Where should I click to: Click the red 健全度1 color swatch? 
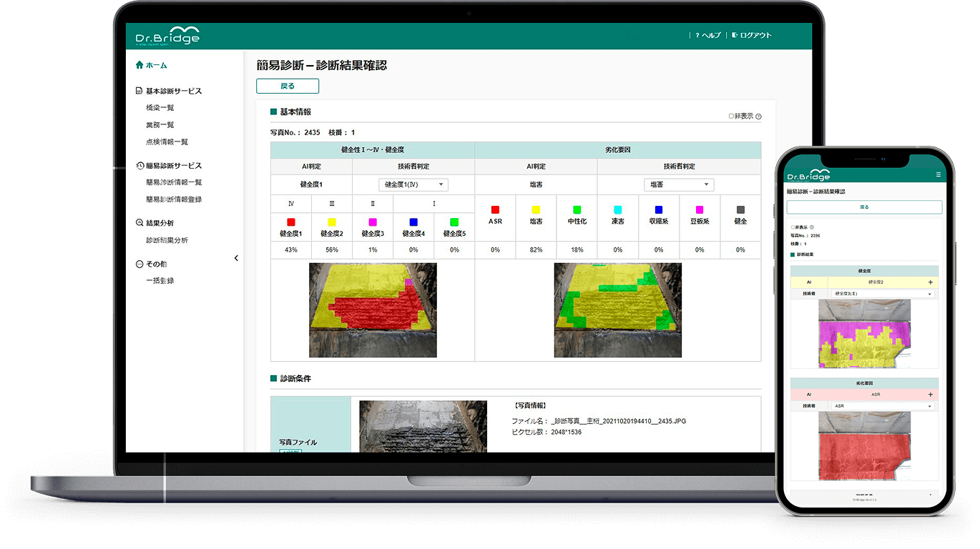tap(291, 222)
